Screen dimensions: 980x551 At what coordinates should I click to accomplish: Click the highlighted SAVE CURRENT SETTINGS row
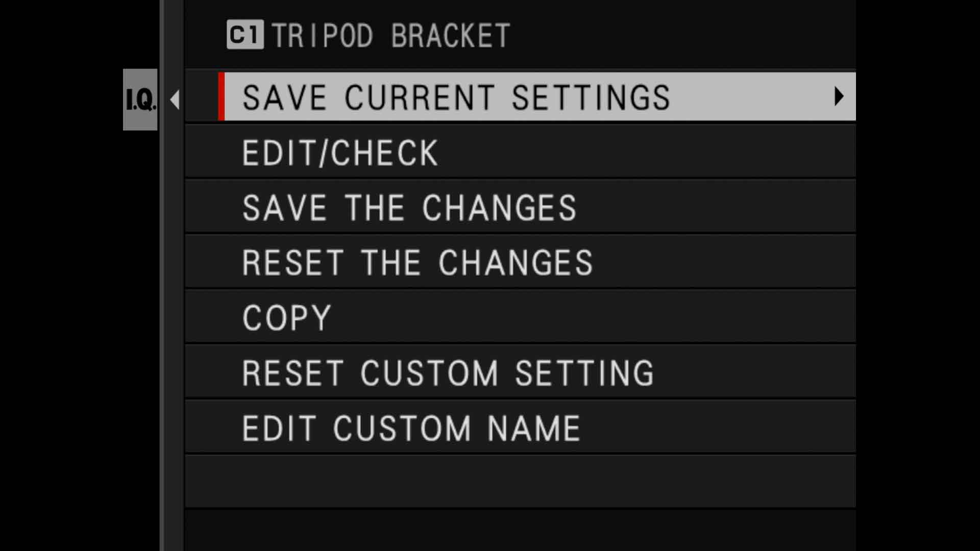(x=457, y=97)
